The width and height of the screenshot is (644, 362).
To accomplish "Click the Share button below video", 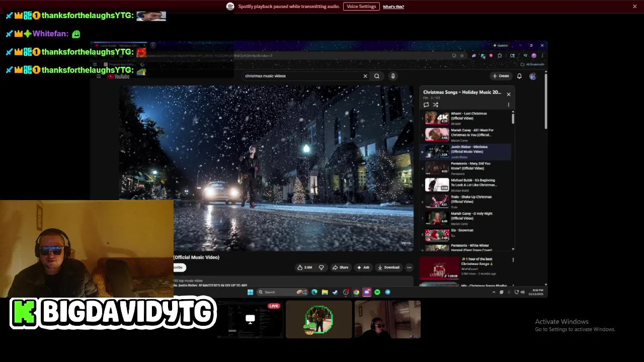I will (341, 267).
